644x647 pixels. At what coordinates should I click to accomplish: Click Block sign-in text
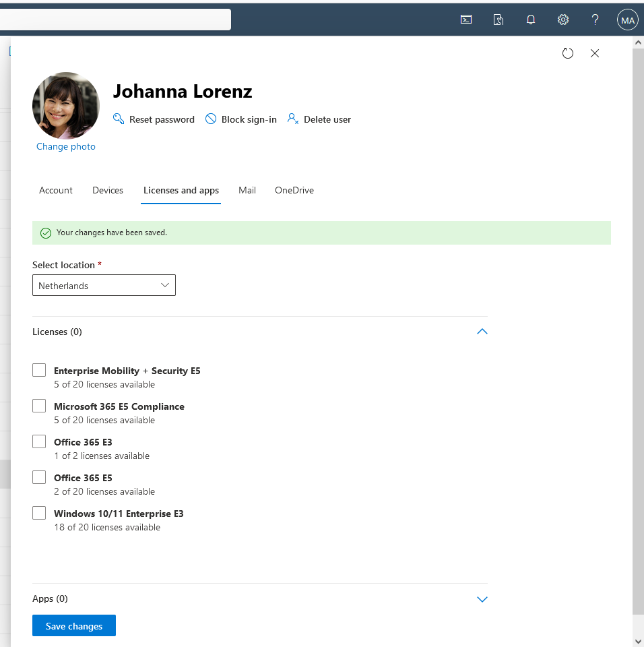tap(249, 119)
